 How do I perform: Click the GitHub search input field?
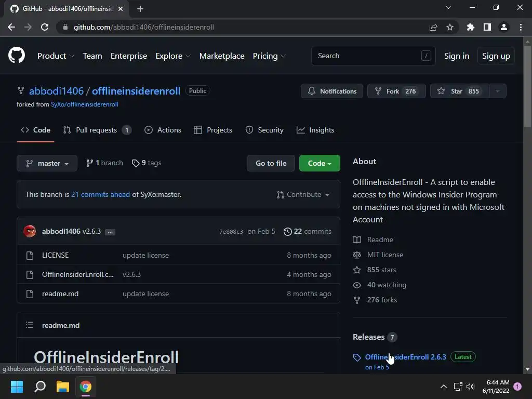tap(373, 56)
